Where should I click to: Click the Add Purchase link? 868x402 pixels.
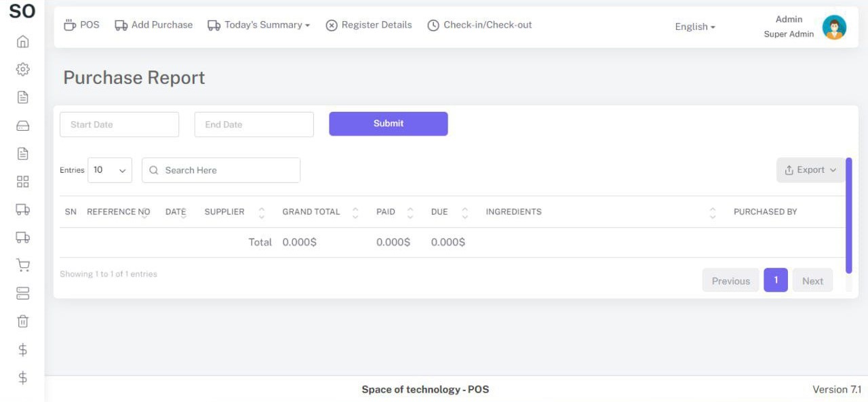pyautogui.click(x=154, y=25)
